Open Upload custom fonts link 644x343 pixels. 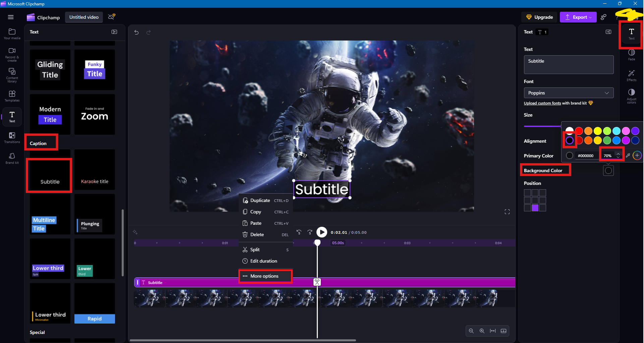coord(542,103)
